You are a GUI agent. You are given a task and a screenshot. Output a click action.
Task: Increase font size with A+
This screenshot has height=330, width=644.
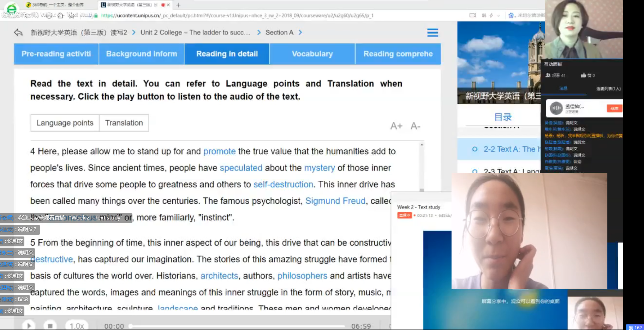[396, 126]
